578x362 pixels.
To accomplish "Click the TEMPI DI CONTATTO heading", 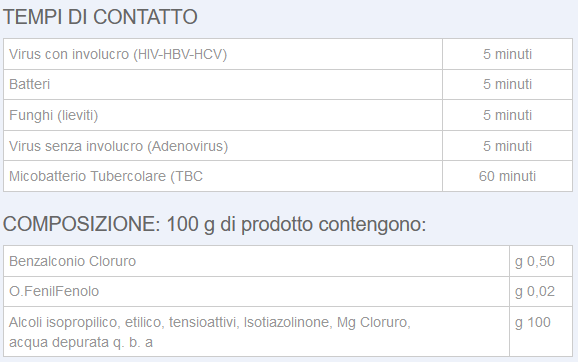I will click(100, 17).
